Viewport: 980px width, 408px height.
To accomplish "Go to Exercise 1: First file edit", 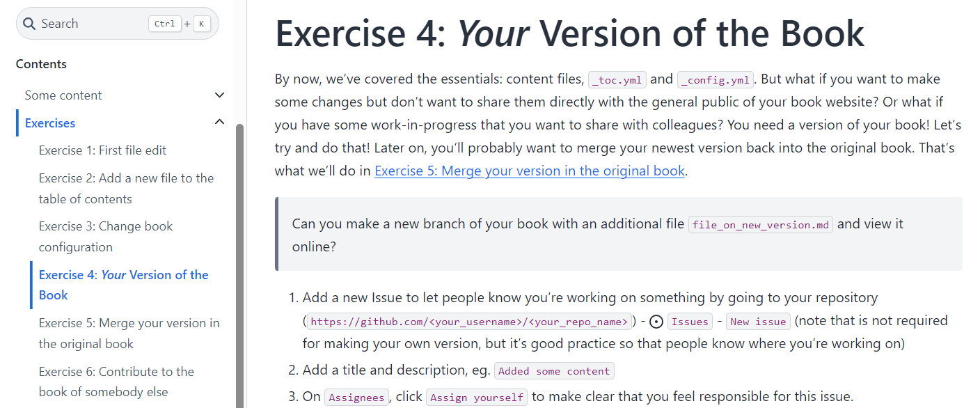I will coord(102,150).
